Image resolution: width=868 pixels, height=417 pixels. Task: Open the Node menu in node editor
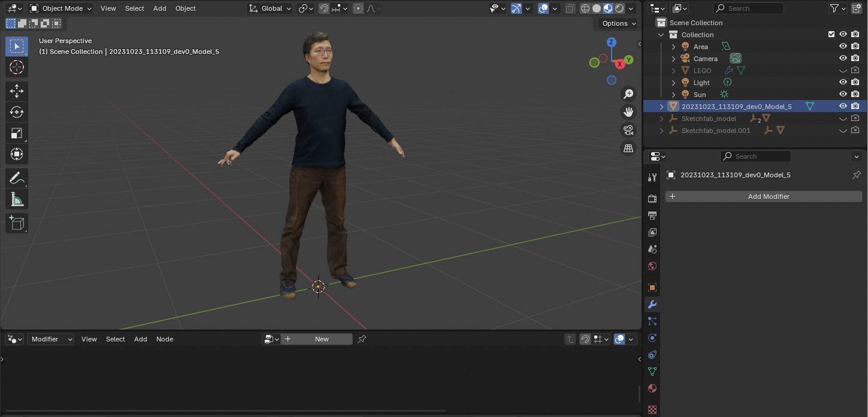(x=165, y=339)
